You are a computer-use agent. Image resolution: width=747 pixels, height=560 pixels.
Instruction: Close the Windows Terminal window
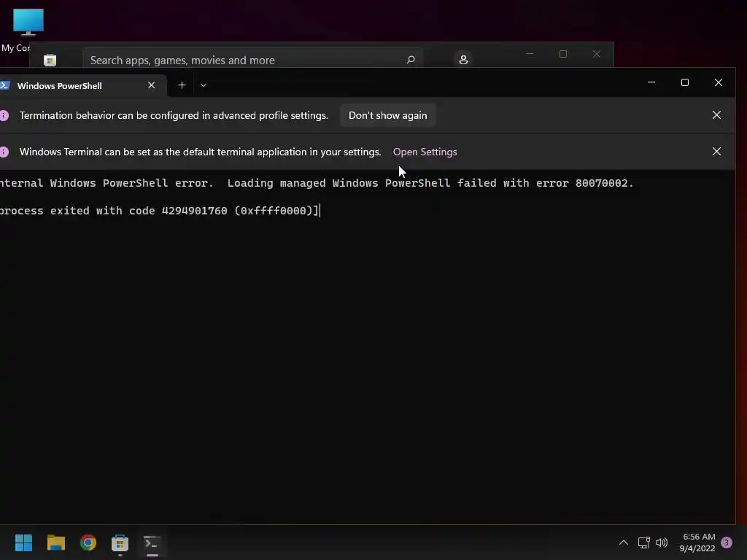(719, 82)
